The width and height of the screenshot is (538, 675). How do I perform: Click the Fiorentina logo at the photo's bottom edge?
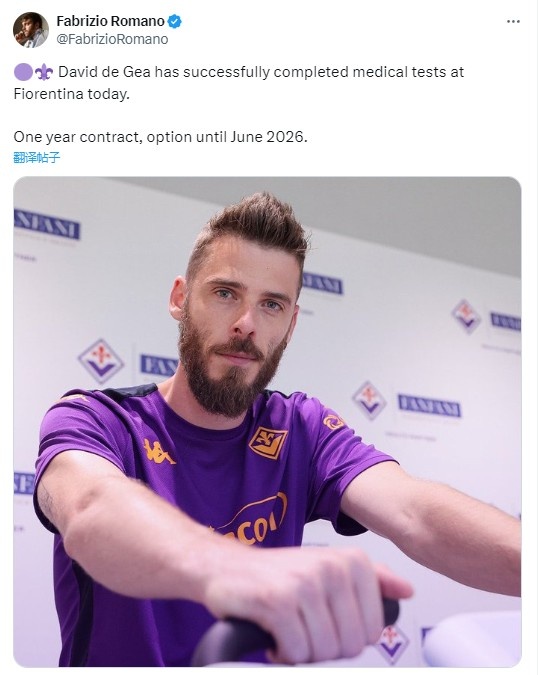pyautogui.click(x=392, y=643)
